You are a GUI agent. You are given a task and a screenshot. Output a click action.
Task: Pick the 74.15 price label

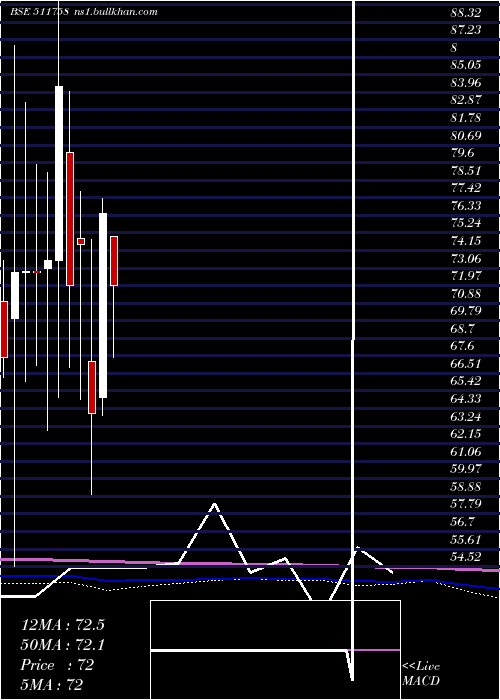click(466, 241)
